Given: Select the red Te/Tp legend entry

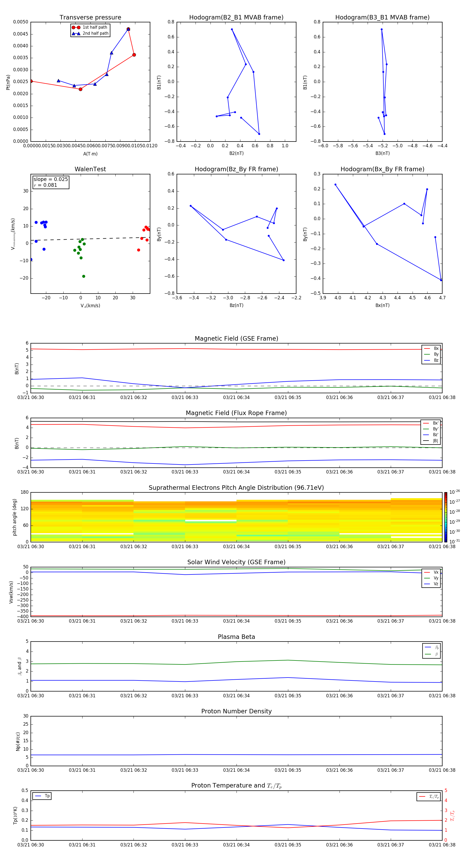Looking at the screenshot, I should (x=429, y=796).
